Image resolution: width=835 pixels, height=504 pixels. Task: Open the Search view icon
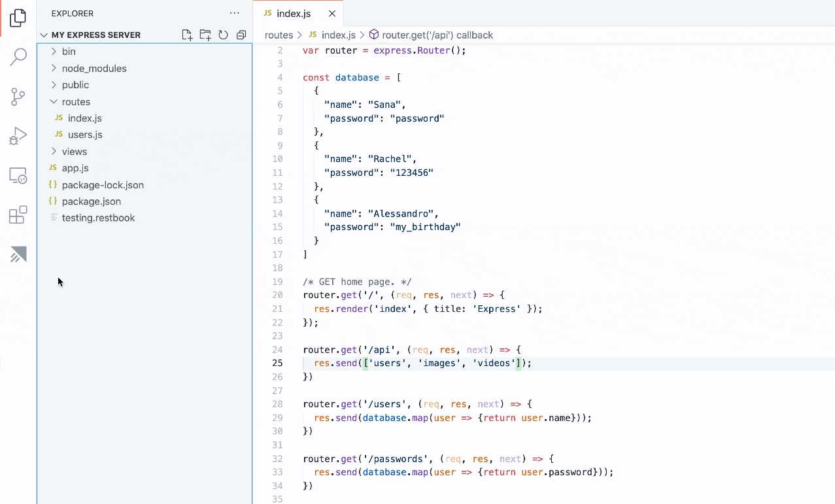pyautogui.click(x=18, y=57)
